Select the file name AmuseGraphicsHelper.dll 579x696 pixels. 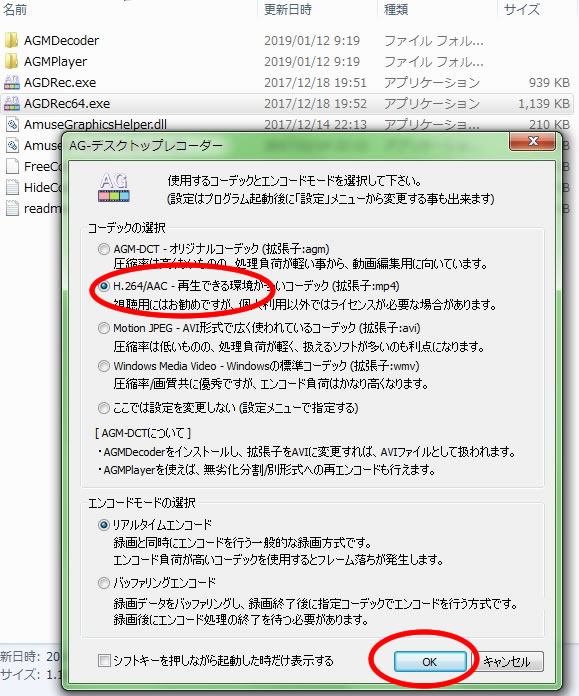pos(95,125)
